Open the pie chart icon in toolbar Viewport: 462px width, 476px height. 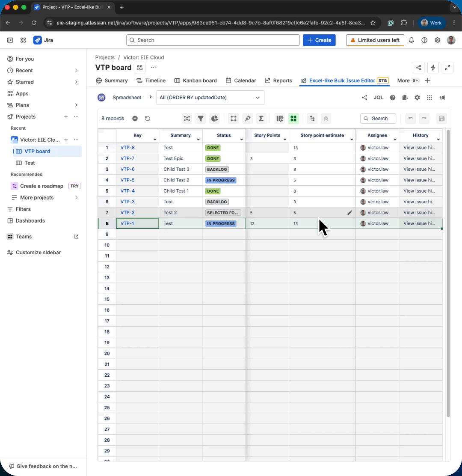tap(214, 119)
